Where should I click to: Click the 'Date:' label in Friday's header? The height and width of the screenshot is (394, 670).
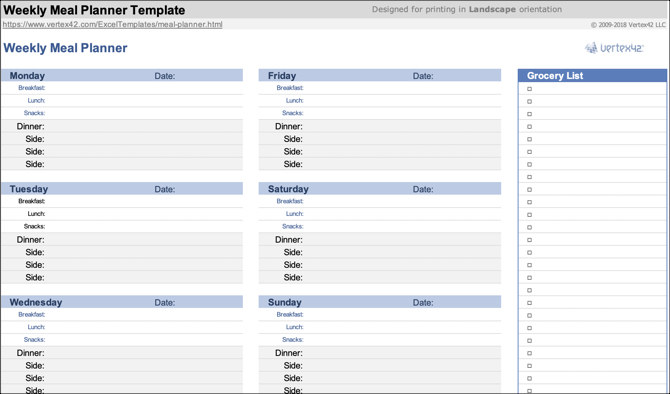pyautogui.click(x=423, y=76)
